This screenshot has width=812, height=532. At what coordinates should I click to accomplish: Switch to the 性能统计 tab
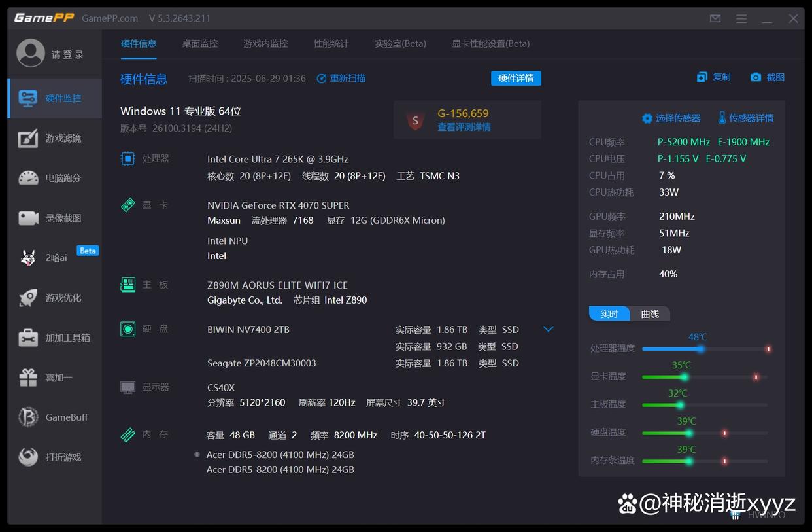331,44
